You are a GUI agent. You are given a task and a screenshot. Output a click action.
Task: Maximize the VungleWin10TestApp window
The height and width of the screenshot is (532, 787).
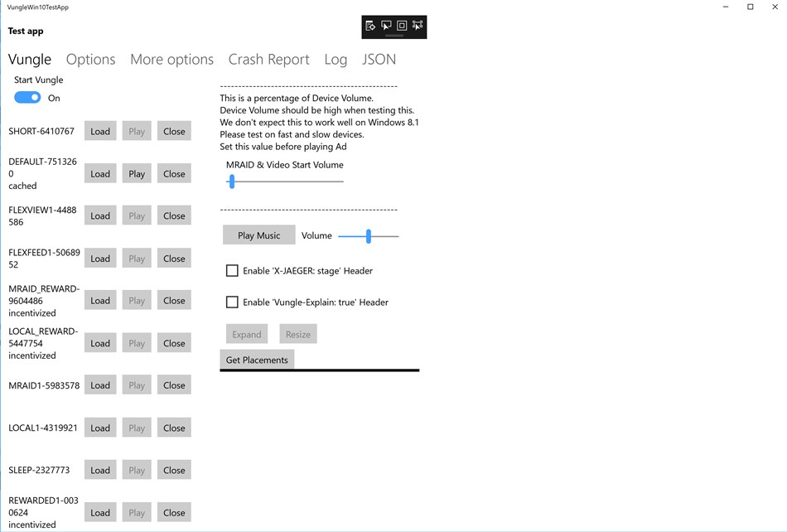click(x=750, y=7)
